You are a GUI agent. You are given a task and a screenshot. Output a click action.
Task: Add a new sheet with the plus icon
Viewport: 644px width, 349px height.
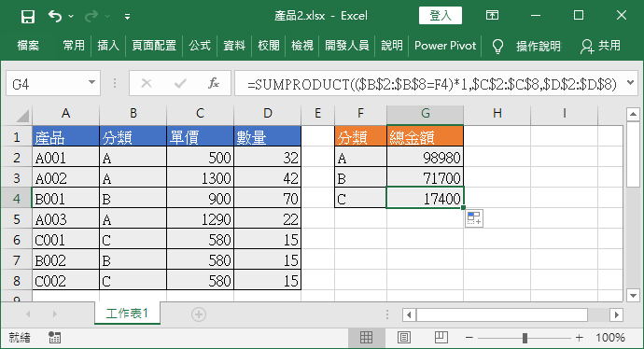(x=199, y=314)
